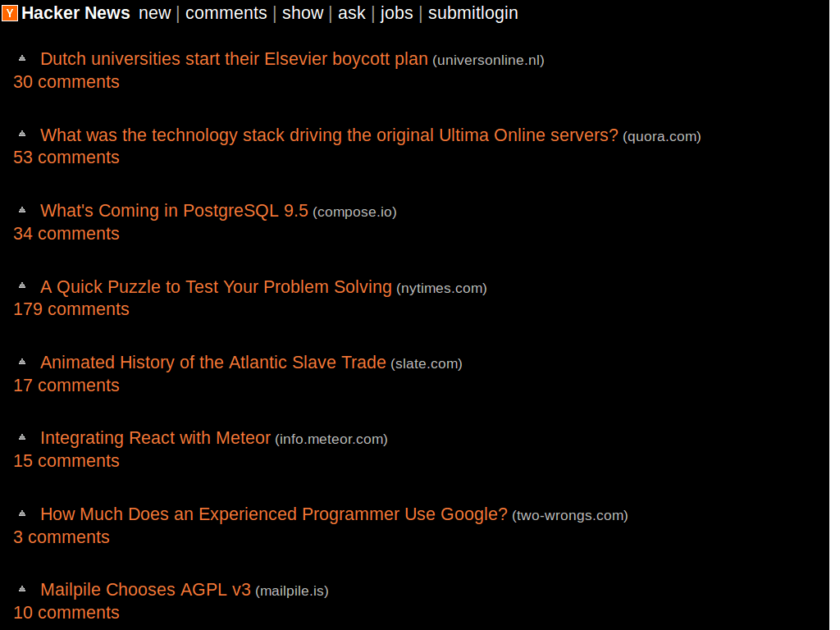The image size is (840, 630).
Task: Upvote the Experienced Programmer Google story
Action: point(22,514)
